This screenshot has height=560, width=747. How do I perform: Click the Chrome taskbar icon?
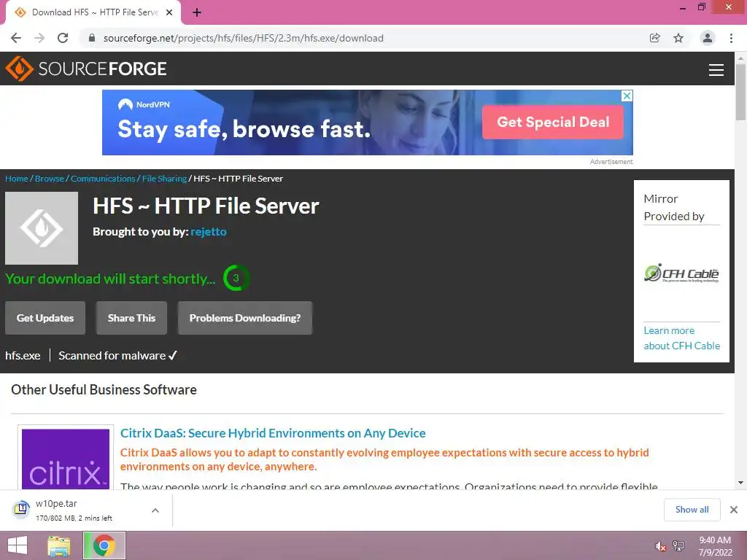[x=104, y=545]
